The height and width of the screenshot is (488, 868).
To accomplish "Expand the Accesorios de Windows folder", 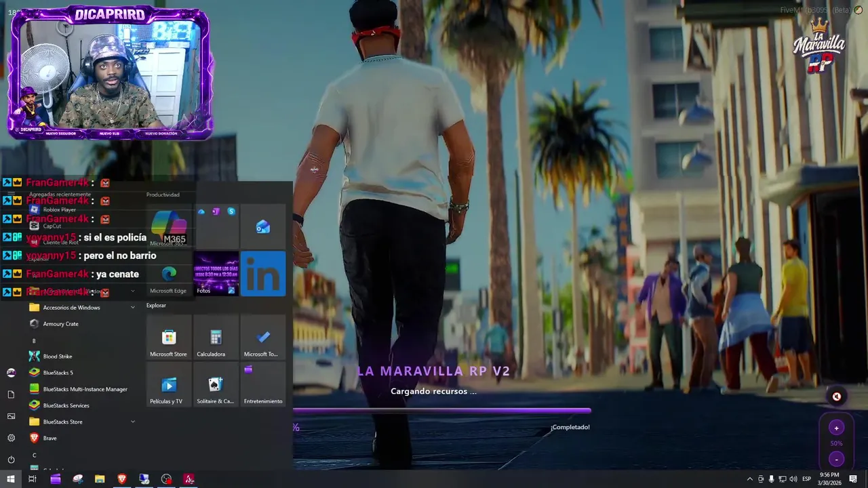I will point(81,308).
